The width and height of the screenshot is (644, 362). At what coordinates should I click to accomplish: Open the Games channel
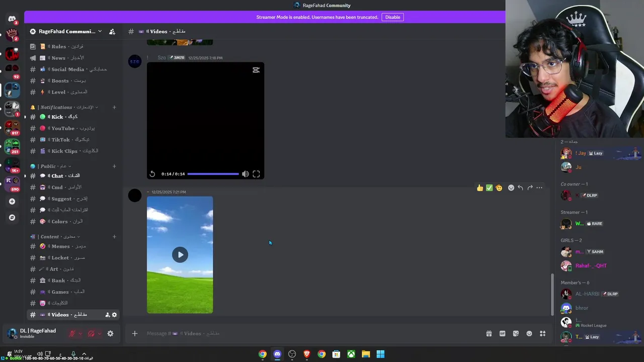[x=73, y=292]
